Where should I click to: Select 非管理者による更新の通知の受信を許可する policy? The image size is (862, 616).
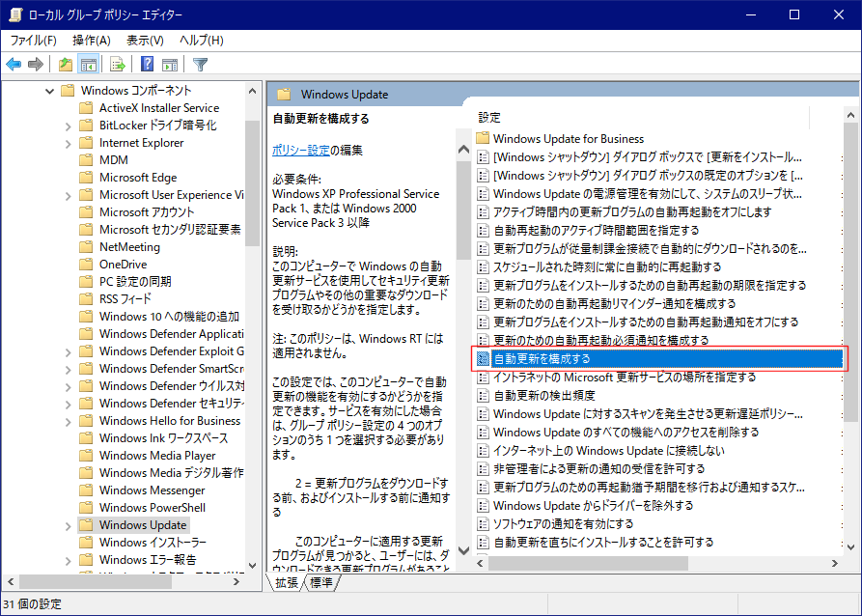[598, 468]
